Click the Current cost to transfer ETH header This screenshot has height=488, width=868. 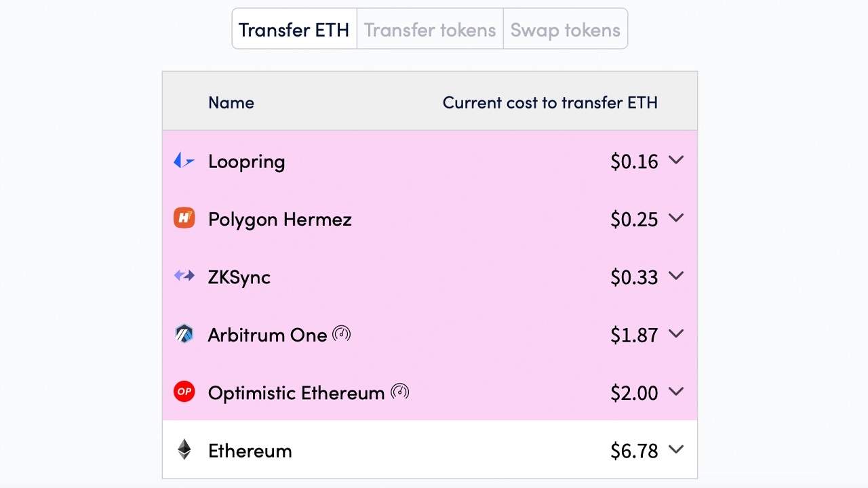[x=550, y=102]
